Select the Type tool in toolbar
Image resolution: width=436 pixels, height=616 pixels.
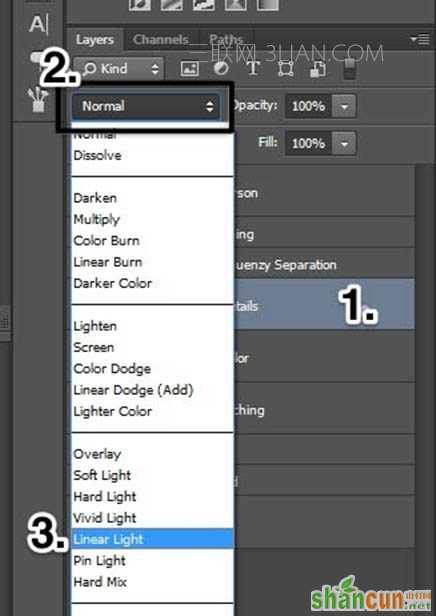coord(38,24)
